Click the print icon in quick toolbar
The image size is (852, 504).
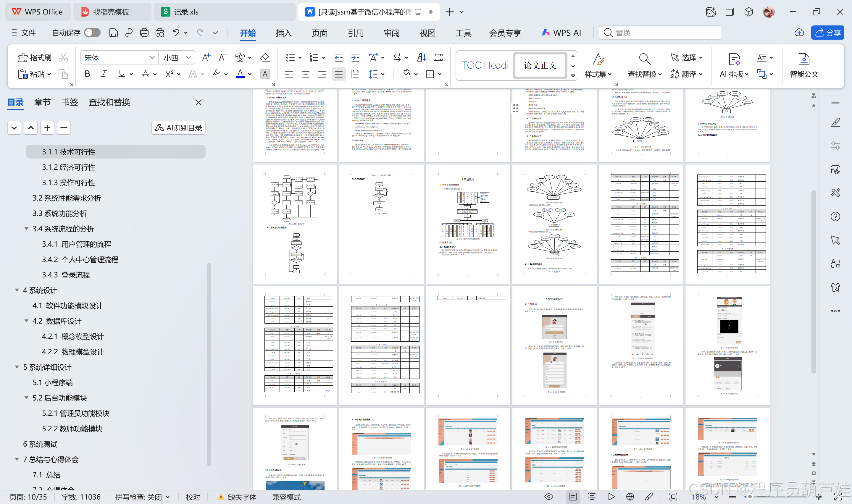pyautogui.click(x=144, y=33)
